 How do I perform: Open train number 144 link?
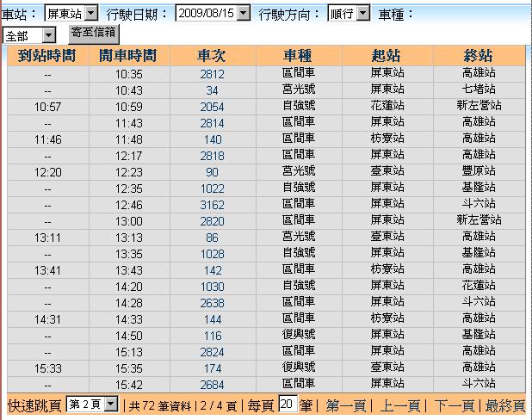click(213, 319)
